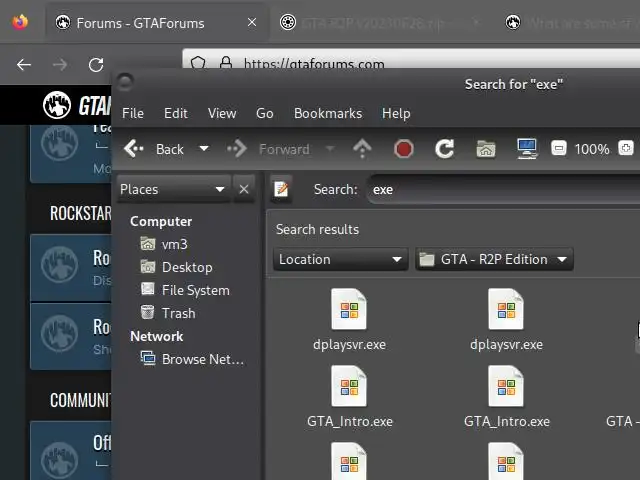Click the file manager window menu icon
The width and height of the screenshot is (640, 480).
(x=125, y=82)
